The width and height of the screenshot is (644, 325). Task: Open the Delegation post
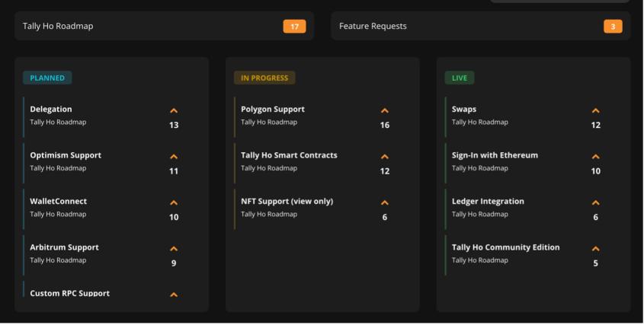pyautogui.click(x=51, y=109)
